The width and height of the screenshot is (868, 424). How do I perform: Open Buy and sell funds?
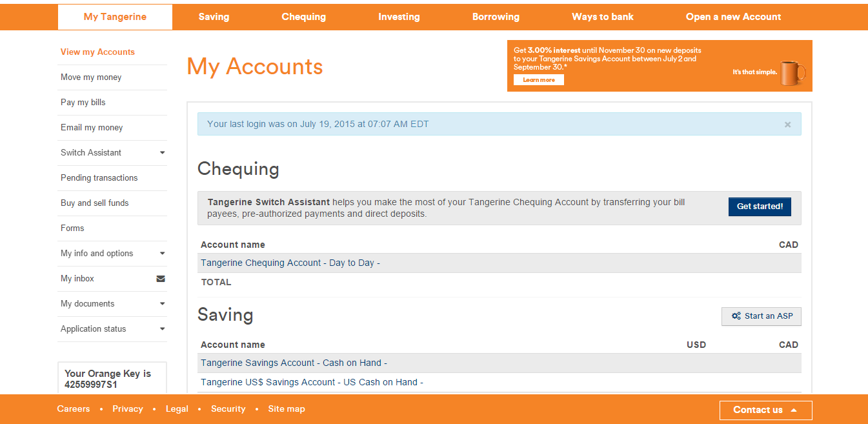point(95,203)
